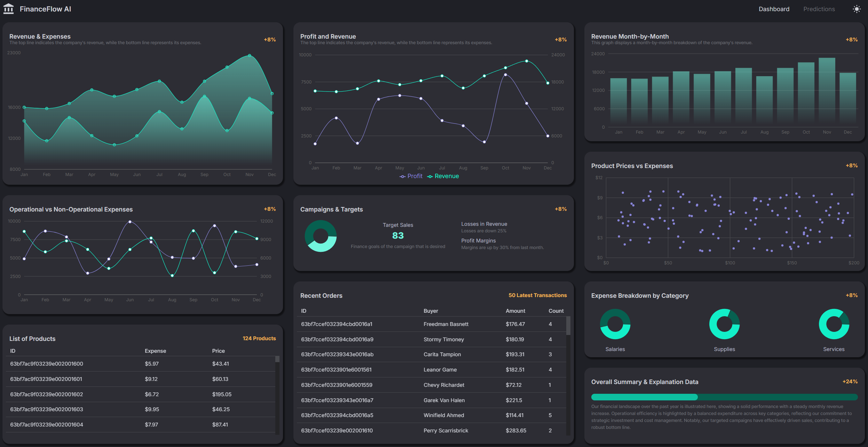The width and height of the screenshot is (868, 447).
Task: Click the Profit Margins heading
Action: (x=478, y=241)
